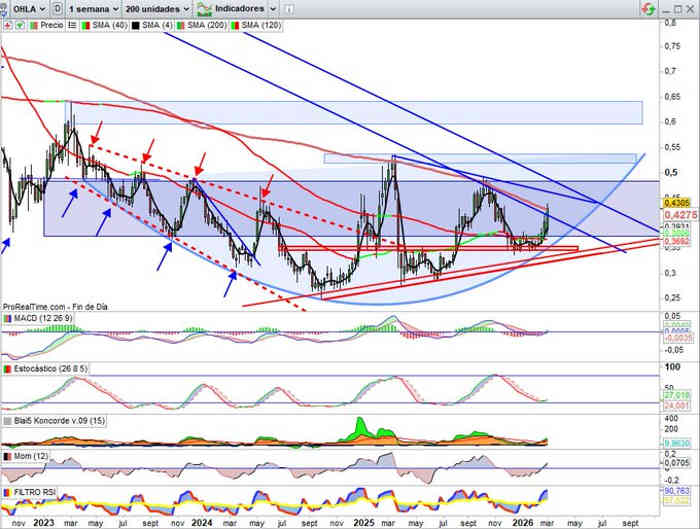Click the red plus icon on price panel
The height and width of the screenshot is (529, 700).
tap(7, 24)
